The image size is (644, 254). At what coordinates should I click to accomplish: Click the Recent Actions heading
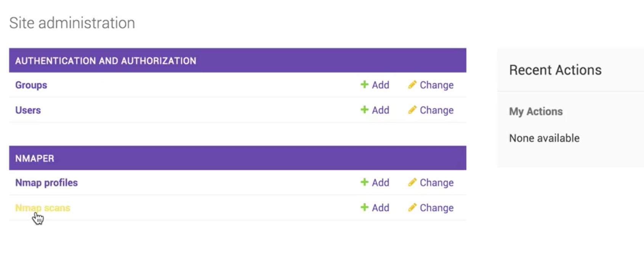(555, 70)
